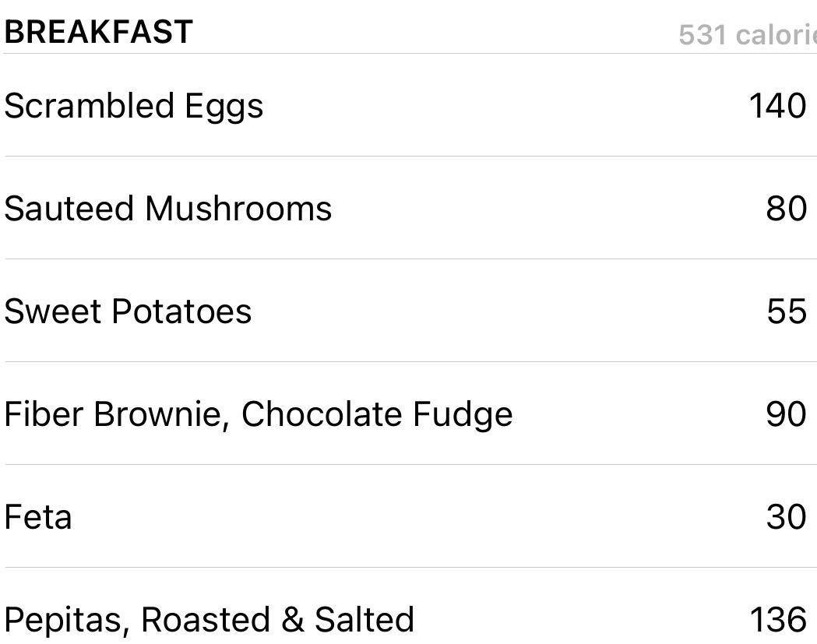Viewport: 817px width, 644px height.
Task: Click the 531 calories meal total
Action: [747, 35]
